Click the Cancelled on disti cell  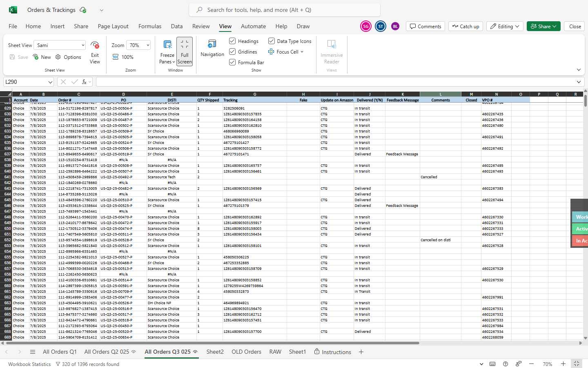click(x=440, y=240)
